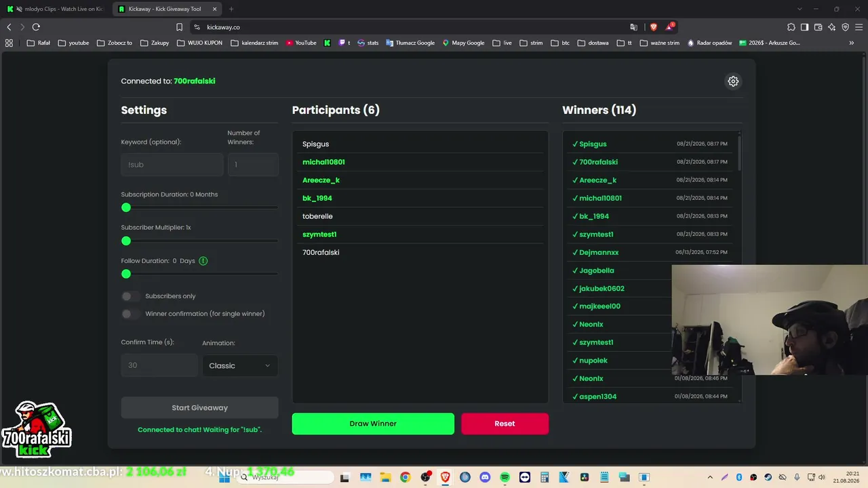Screen dimensions: 868x488
Task: Open the Radar opadów bookmark
Action: tap(709, 43)
